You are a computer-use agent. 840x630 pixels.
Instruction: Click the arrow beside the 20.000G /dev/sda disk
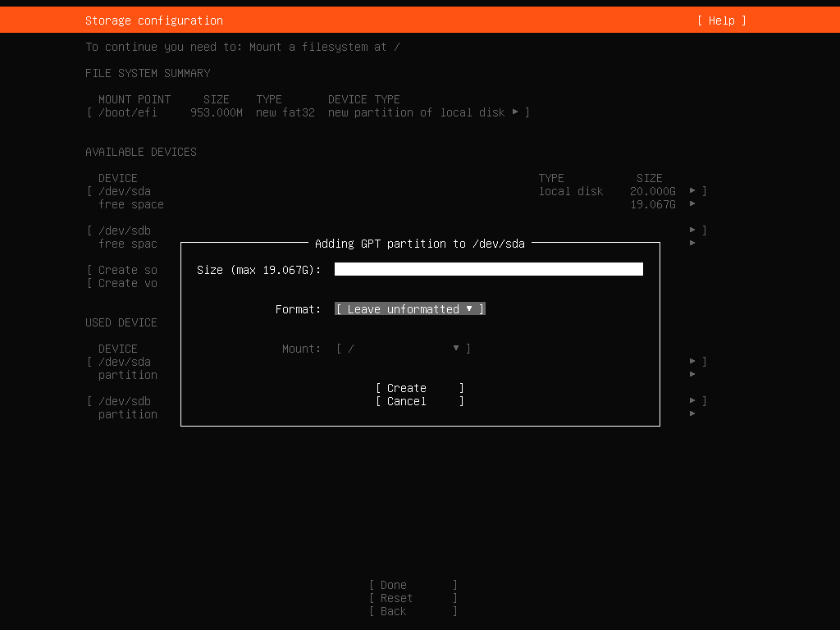coord(692,191)
